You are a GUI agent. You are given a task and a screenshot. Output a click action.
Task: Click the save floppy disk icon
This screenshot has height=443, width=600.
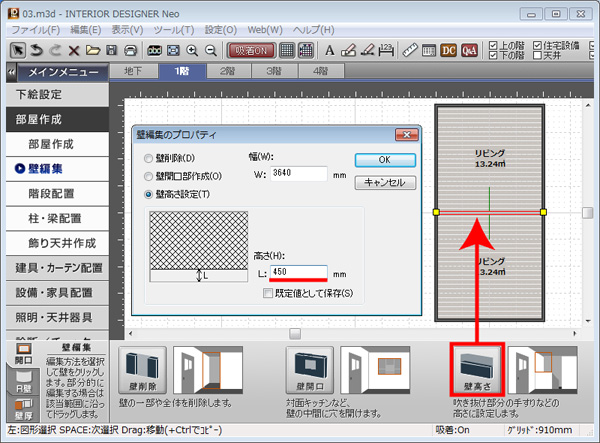tap(110, 50)
